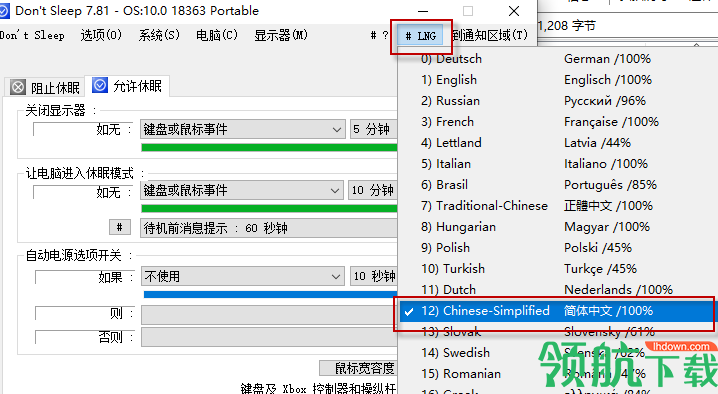Screen dimensions: 718x394
Task: Click the 待机前消息提示 : 60 秒钟 field
Action: (269, 228)
